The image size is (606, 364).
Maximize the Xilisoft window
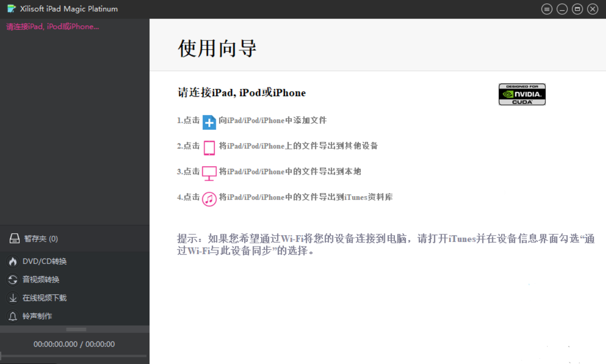point(577,9)
